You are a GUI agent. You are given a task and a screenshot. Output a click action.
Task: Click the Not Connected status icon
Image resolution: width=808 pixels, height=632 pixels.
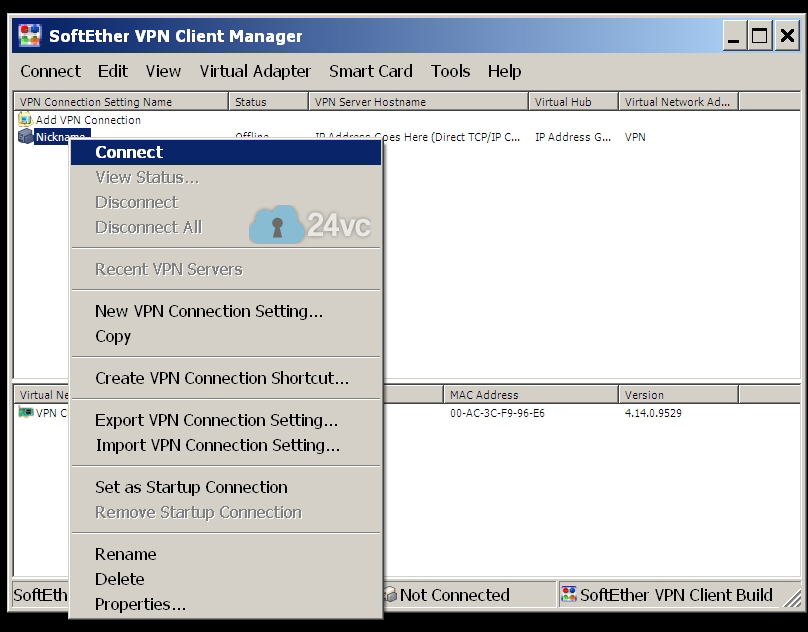click(x=390, y=595)
